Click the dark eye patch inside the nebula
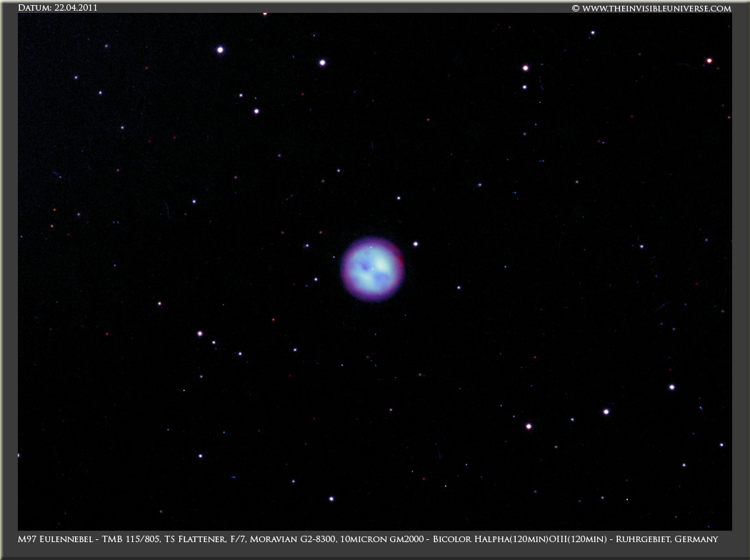Screen dimensions: 750x560 click(x=366, y=266)
